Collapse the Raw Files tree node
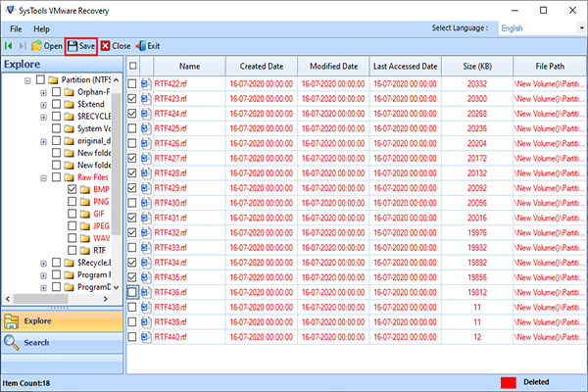The image size is (588, 392). [43, 178]
